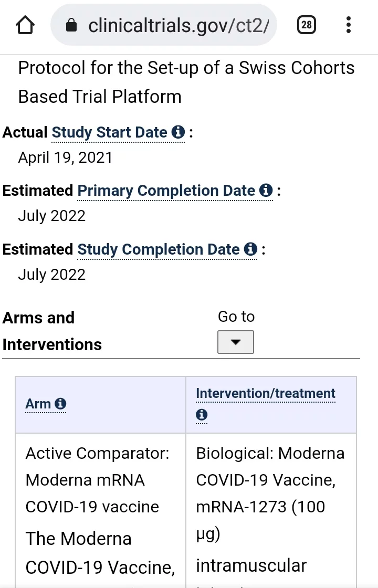
Task: Click info icon beside Study Completion Date
Action: point(251,249)
